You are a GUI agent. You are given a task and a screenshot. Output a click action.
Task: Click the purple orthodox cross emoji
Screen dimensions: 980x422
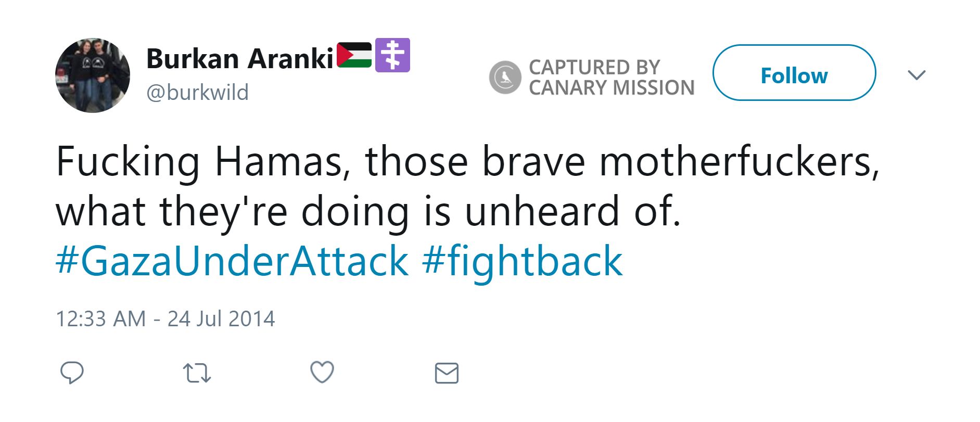tap(392, 55)
